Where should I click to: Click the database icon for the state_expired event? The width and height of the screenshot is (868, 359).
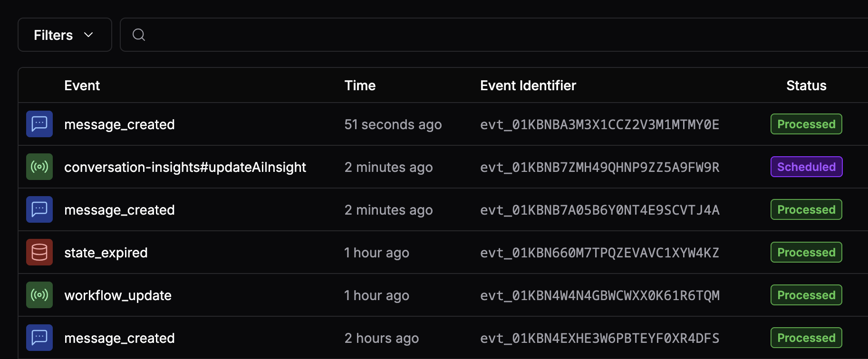click(39, 252)
